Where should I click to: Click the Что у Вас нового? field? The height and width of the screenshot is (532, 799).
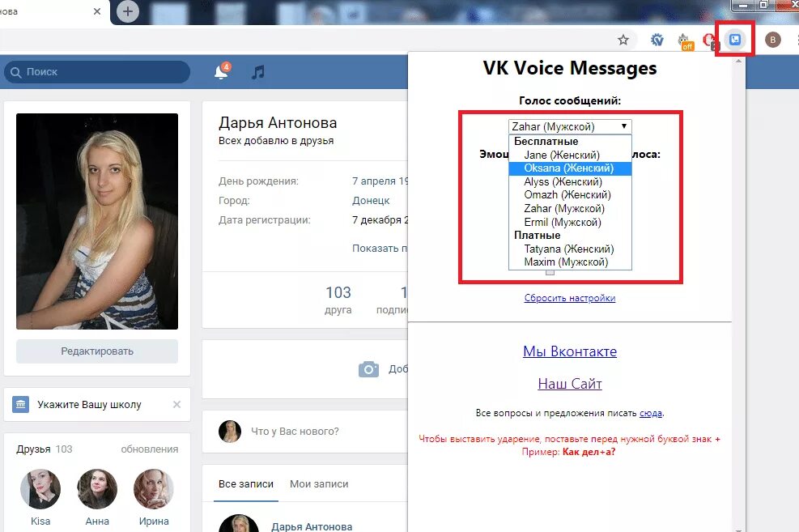(x=295, y=432)
